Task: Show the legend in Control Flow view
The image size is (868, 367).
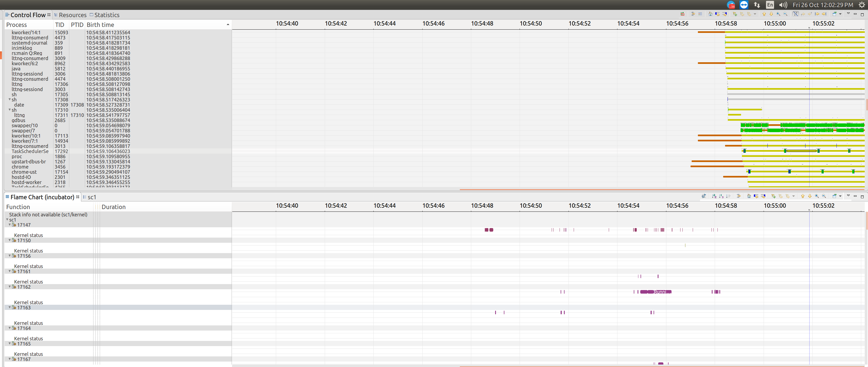Action: coord(701,14)
